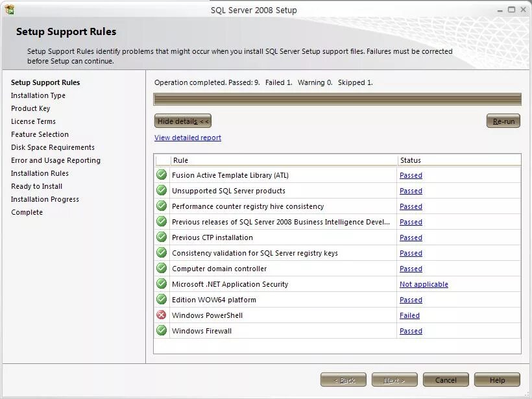The image size is (532, 399).
Task: Click the green check icon beside Unsupported SQL Server products
Action: click(x=162, y=190)
